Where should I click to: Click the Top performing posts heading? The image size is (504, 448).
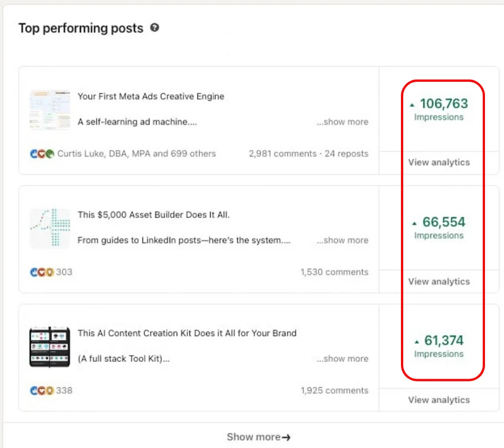point(81,28)
